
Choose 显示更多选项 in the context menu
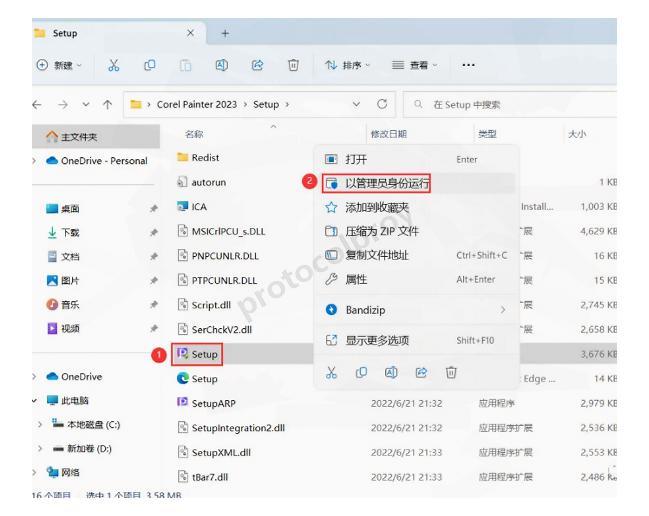[x=418, y=341]
